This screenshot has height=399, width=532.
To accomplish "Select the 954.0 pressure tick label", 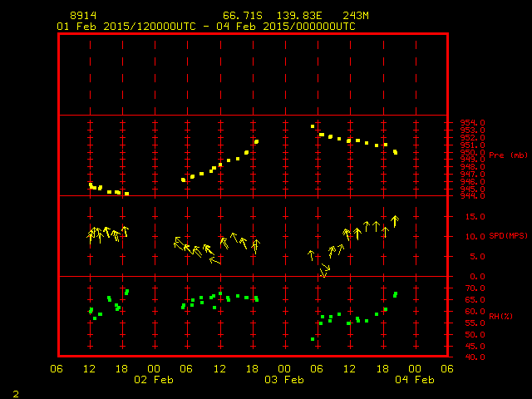I will pyautogui.click(x=472, y=122).
